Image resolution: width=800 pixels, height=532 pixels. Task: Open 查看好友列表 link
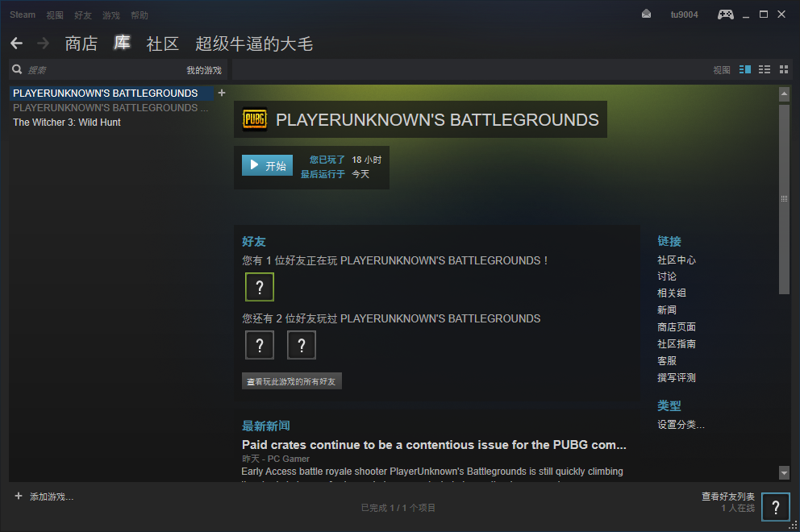pos(728,496)
